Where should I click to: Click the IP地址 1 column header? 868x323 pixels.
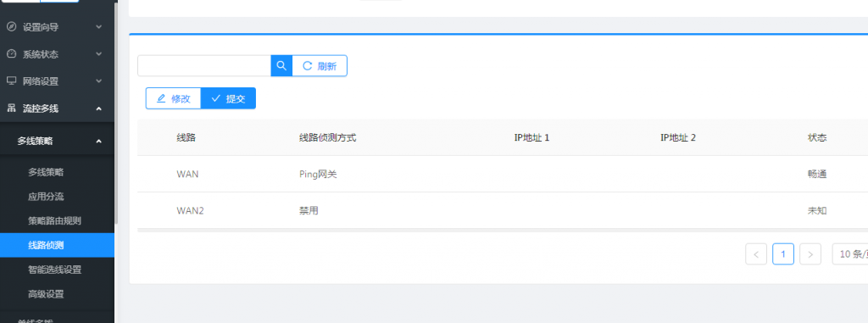pyautogui.click(x=531, y=137)
